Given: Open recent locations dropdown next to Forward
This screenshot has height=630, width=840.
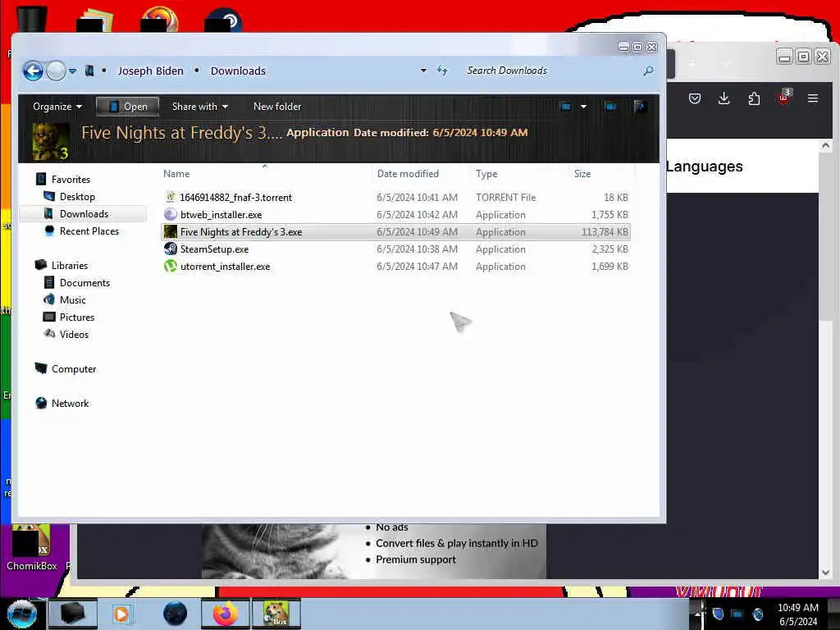Looking at the screenshot, I should [72, 71].
